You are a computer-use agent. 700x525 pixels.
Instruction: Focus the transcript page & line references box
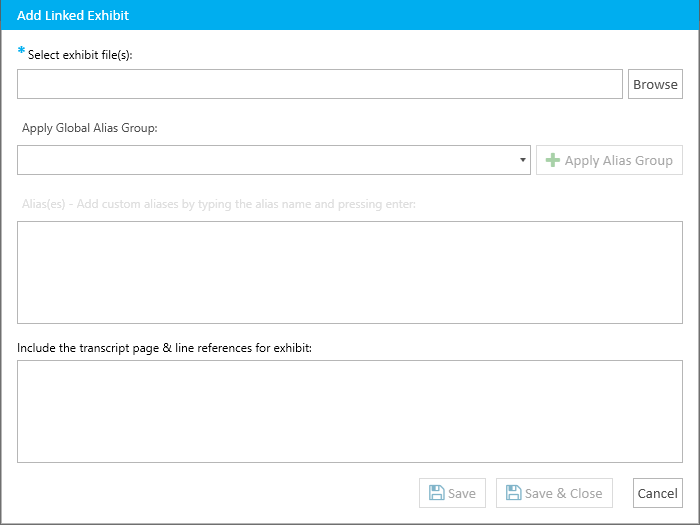[350, 411]
